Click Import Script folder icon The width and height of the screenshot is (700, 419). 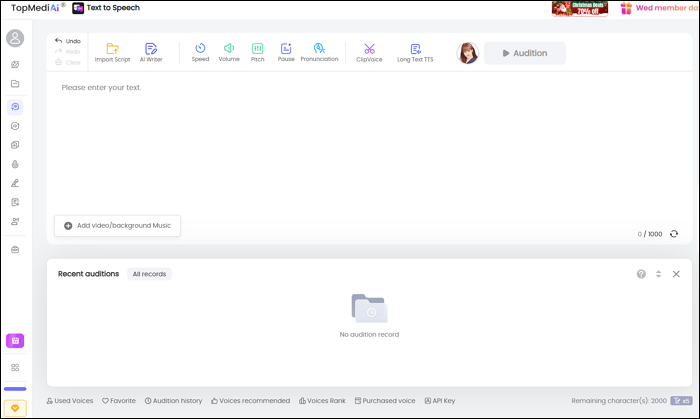[x=112, y=48]
